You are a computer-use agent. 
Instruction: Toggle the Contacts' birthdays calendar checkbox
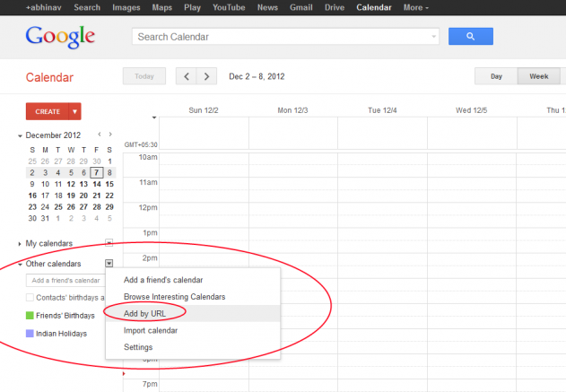pyautogui.click(x=30, y=298)
